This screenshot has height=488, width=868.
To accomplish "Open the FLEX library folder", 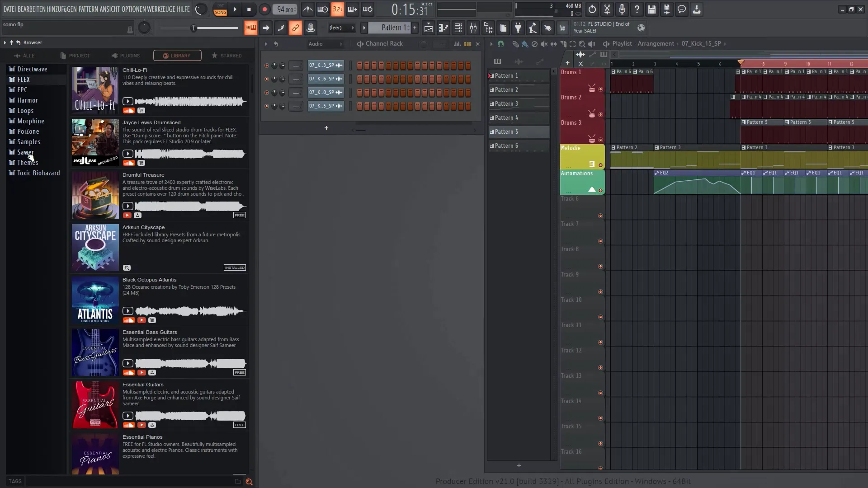I will (36, 79).
